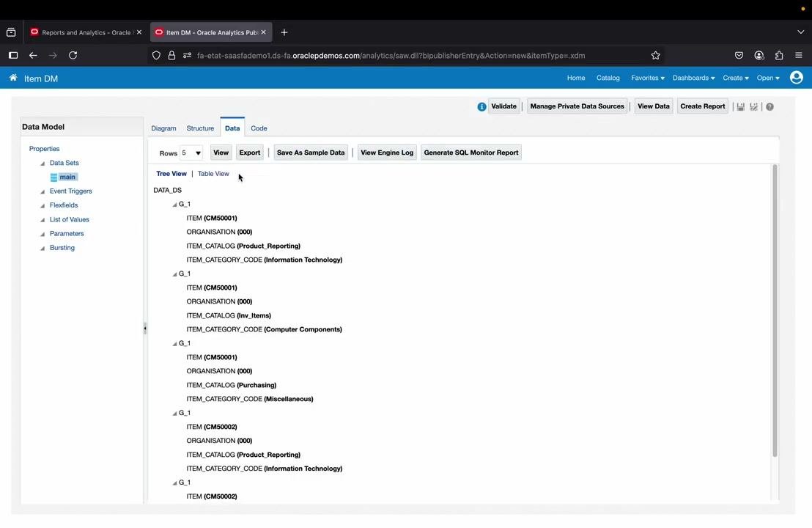Click the browser address bar URL
The width and height of the screenshot is (812, 528).
391,56
